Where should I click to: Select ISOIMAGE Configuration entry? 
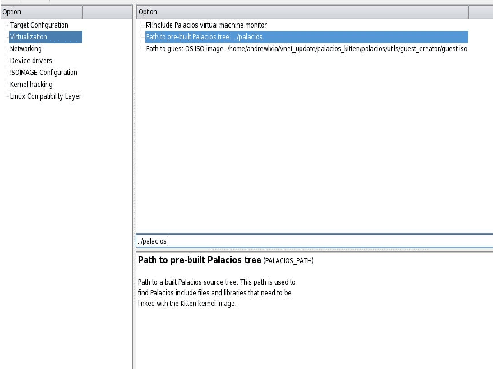tap(43, 72)
